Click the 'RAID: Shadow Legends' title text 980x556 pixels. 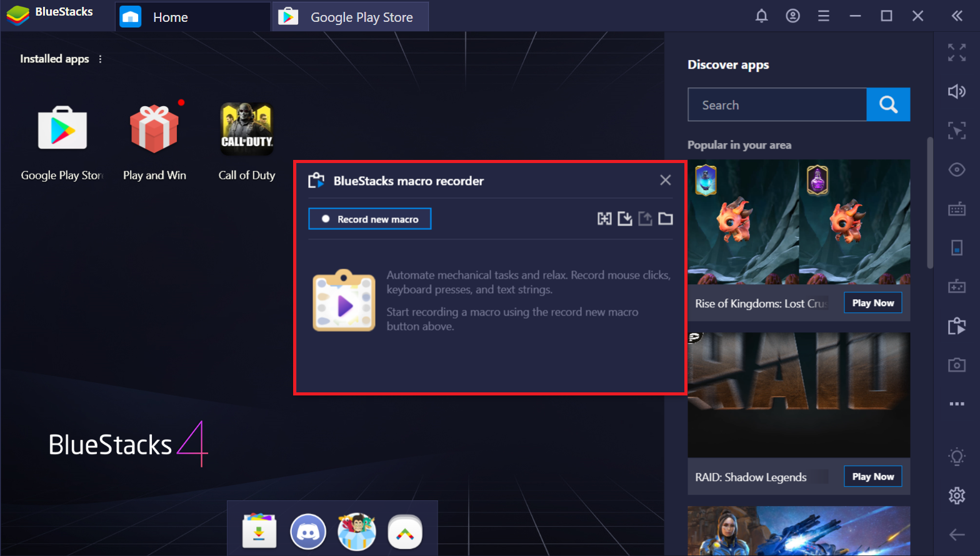[751, 477]
